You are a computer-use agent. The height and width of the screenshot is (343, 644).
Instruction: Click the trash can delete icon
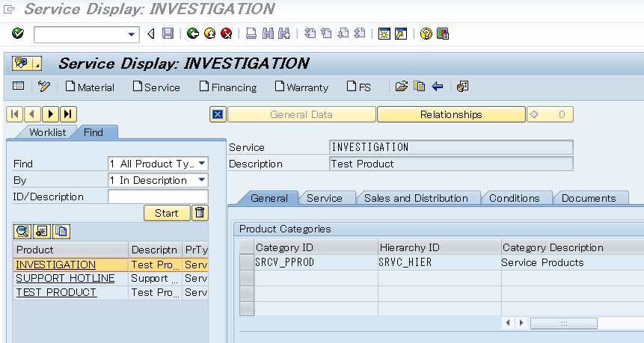(200, 213)
